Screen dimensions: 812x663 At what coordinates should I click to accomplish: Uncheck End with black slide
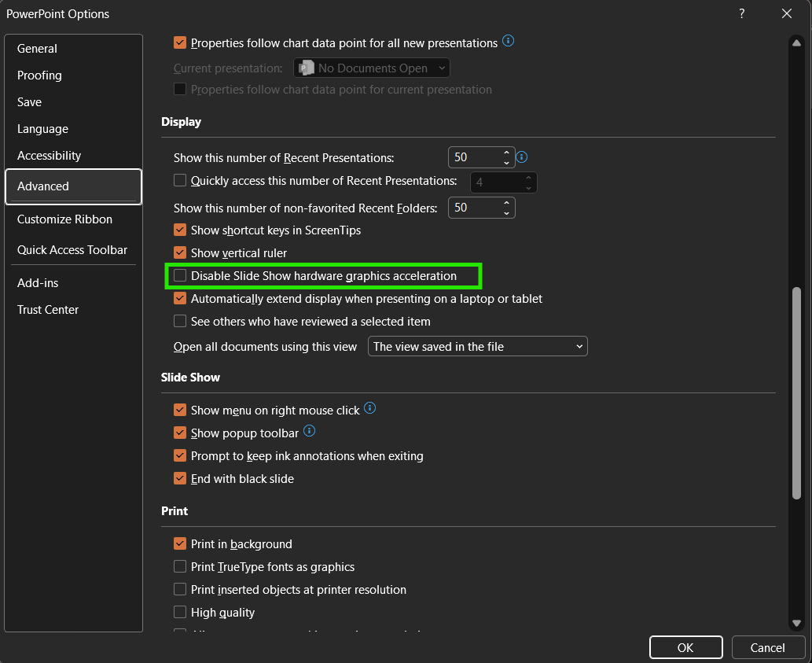[180, 479]
